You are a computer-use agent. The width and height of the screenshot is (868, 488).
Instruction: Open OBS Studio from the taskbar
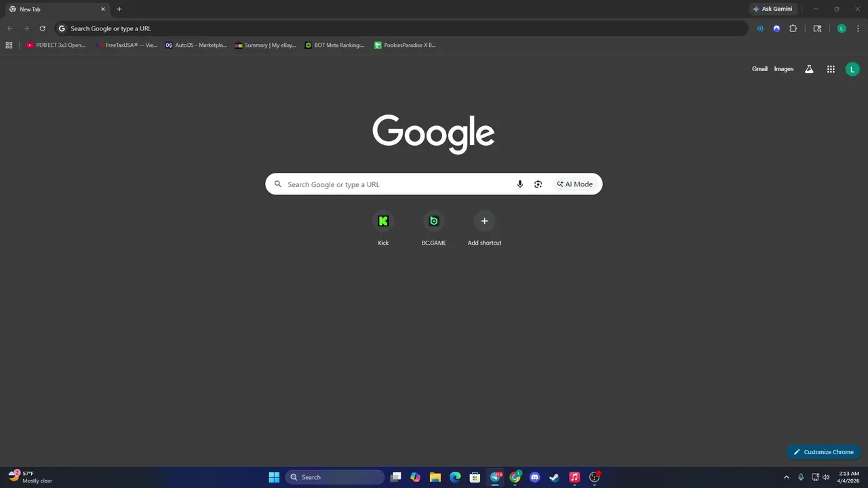(594, 477)
